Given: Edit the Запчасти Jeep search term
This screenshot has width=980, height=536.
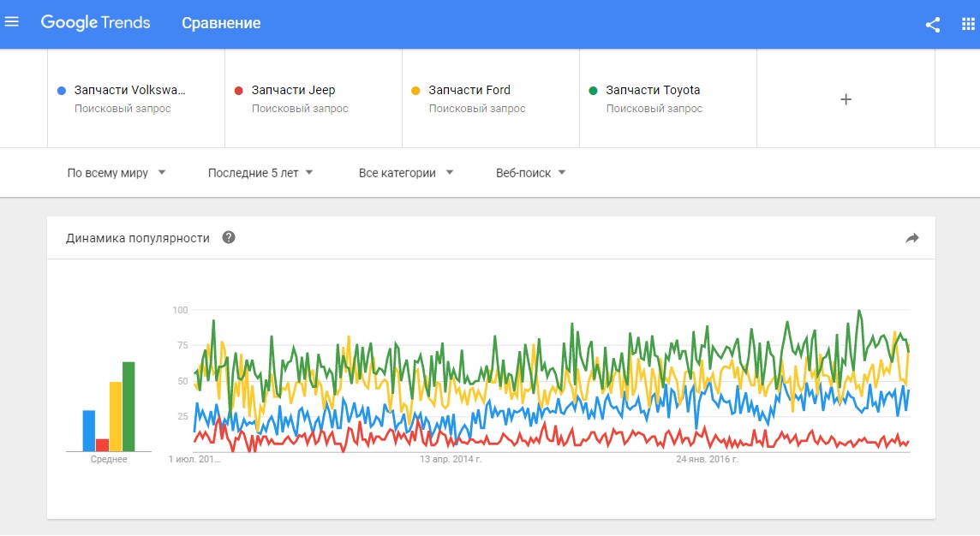Looking at the screenshot, I should (293, 90).
